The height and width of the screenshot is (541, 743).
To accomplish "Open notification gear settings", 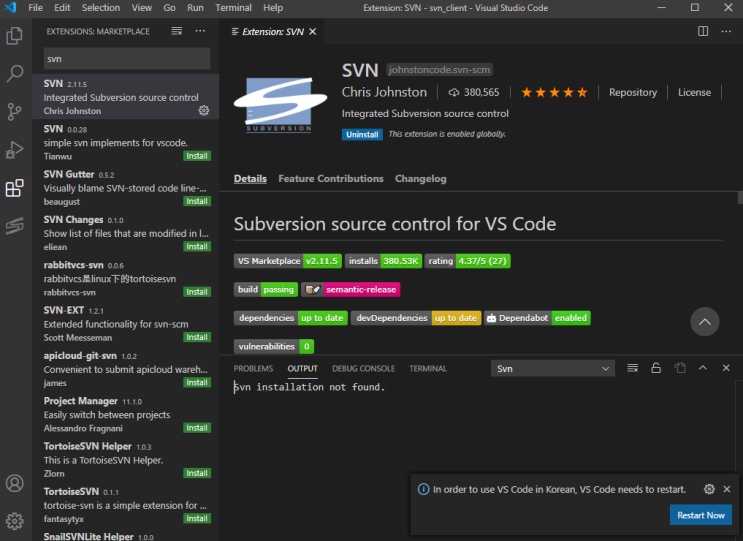I will (709, 489).
